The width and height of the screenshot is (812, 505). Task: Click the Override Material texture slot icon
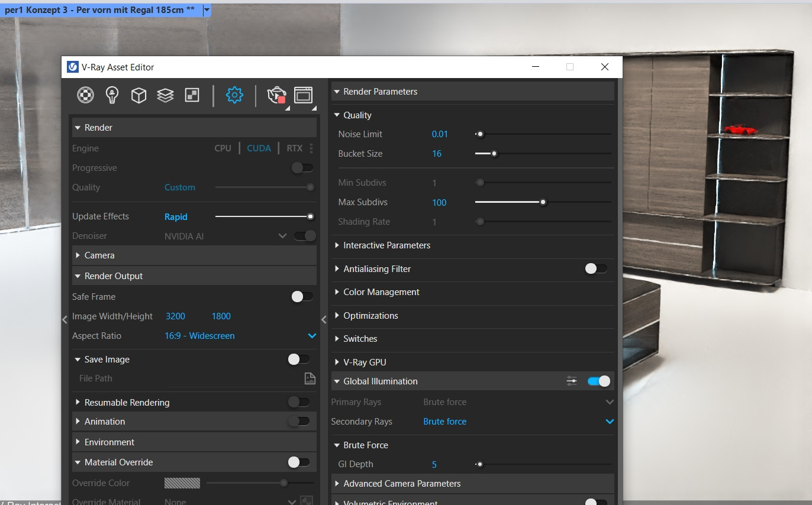[307, 501]
